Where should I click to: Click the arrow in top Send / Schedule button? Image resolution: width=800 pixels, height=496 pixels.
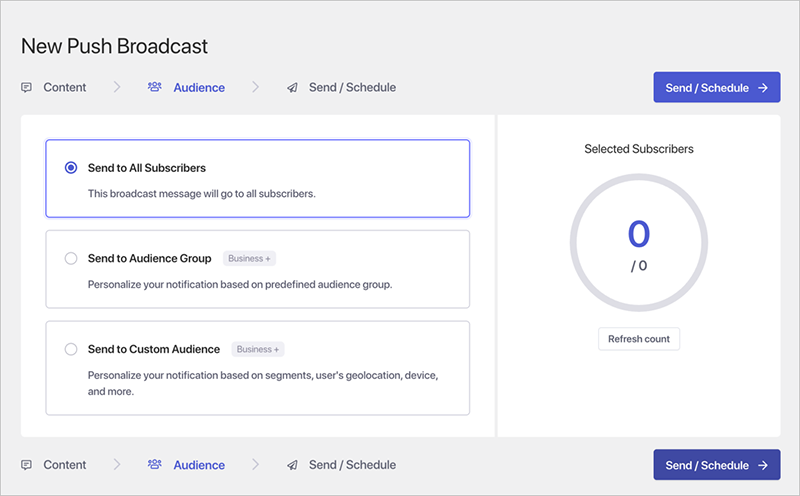[x=763, y=88]
